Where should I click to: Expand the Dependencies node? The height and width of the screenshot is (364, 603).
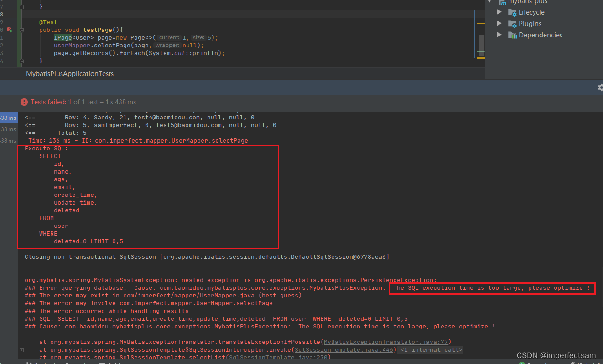[x=499, y=35]
